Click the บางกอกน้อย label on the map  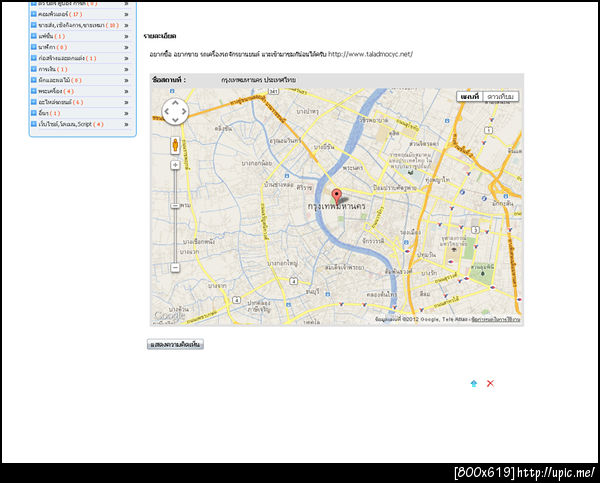click(x=257, y=163)
